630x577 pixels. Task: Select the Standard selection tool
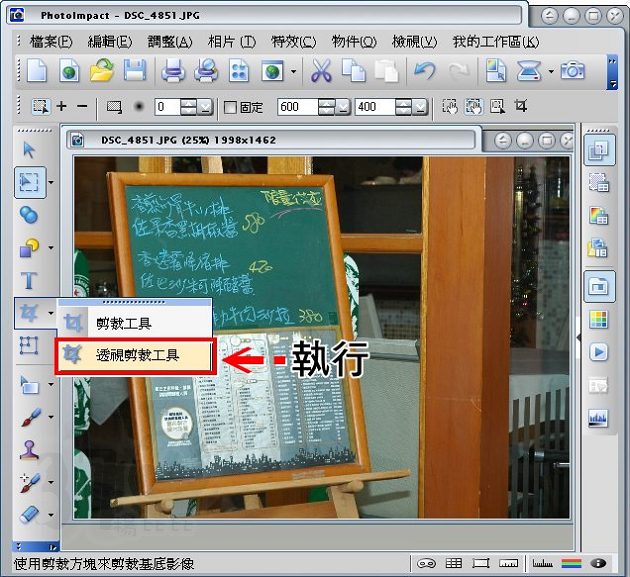pos(30,182)
